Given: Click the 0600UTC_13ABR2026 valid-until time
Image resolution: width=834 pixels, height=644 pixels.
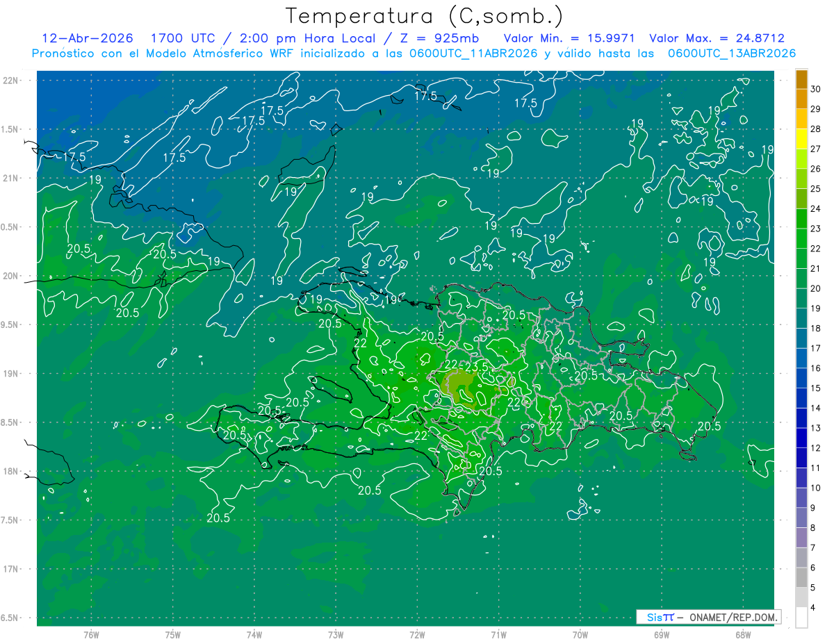Looking at the screenshot, I should tap(731, 53).
